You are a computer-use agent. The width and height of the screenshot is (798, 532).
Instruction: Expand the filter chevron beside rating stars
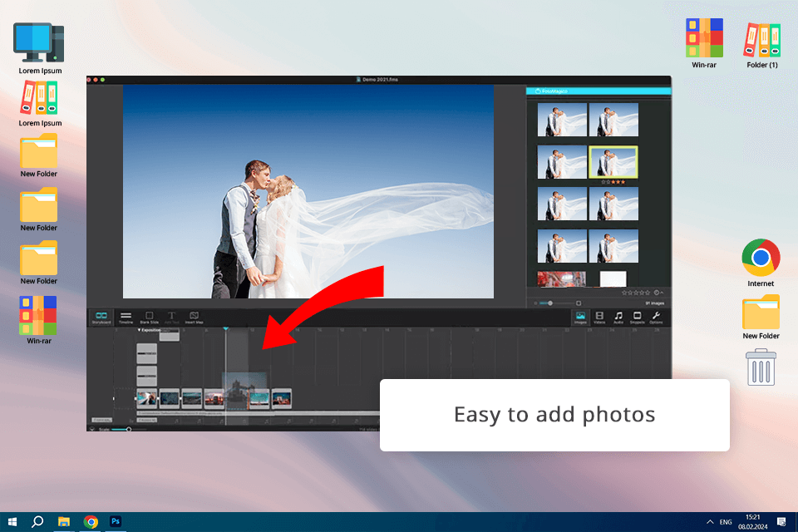[x=662, y=293]
